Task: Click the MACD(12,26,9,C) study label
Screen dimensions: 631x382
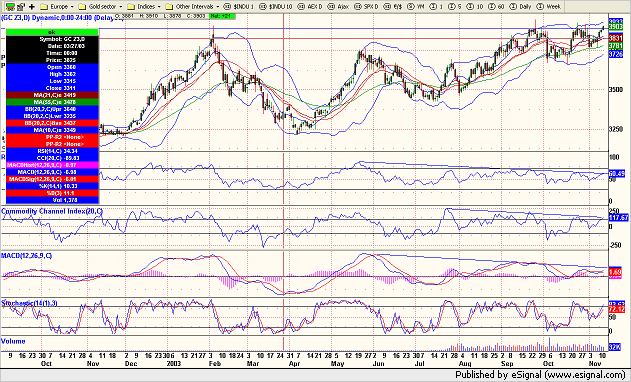Action: pyautogui.click(x=27, y=256)
